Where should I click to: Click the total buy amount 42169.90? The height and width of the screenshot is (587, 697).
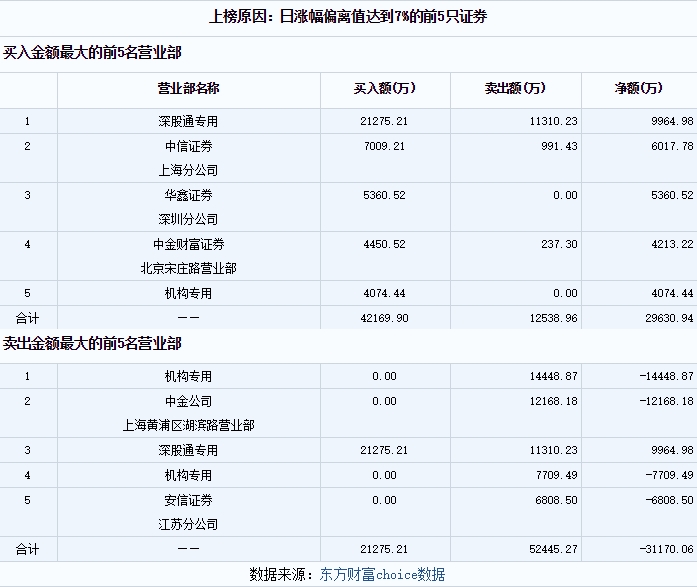[385, 318]
